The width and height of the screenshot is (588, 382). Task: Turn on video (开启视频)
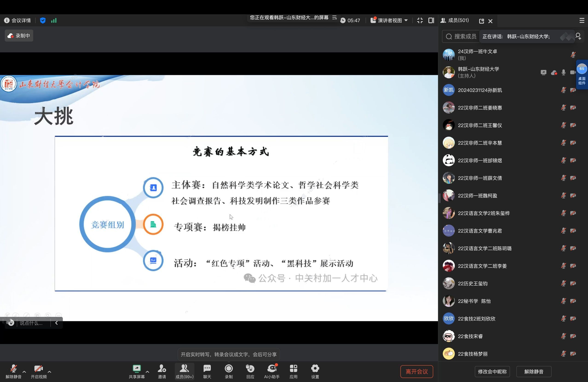39,371
